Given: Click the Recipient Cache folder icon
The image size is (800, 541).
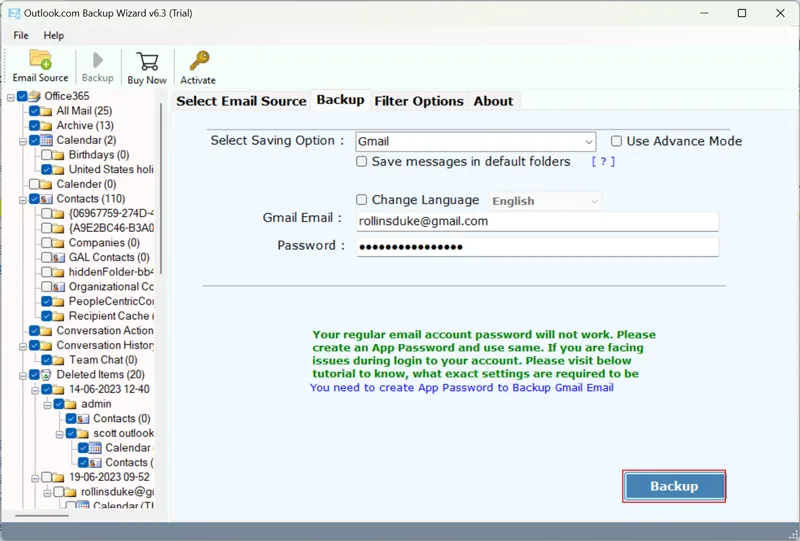Looking at the screenshot, I should [x=59, y=316].
